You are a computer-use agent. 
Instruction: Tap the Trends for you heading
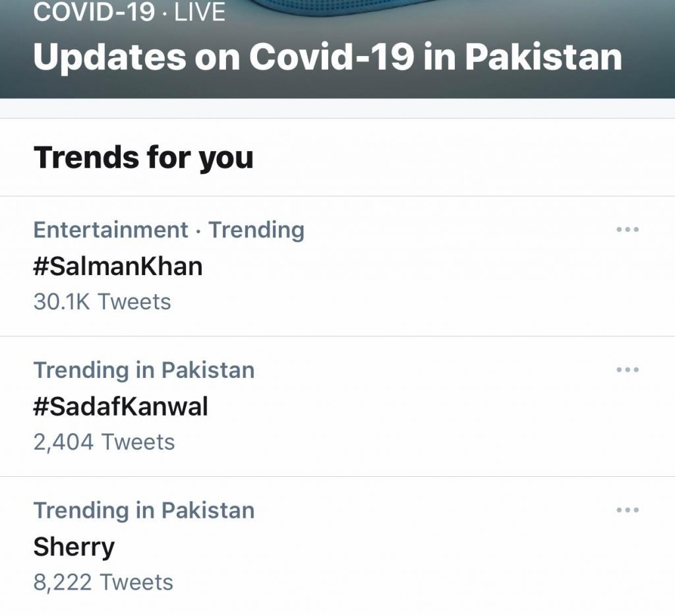[143, 158]
